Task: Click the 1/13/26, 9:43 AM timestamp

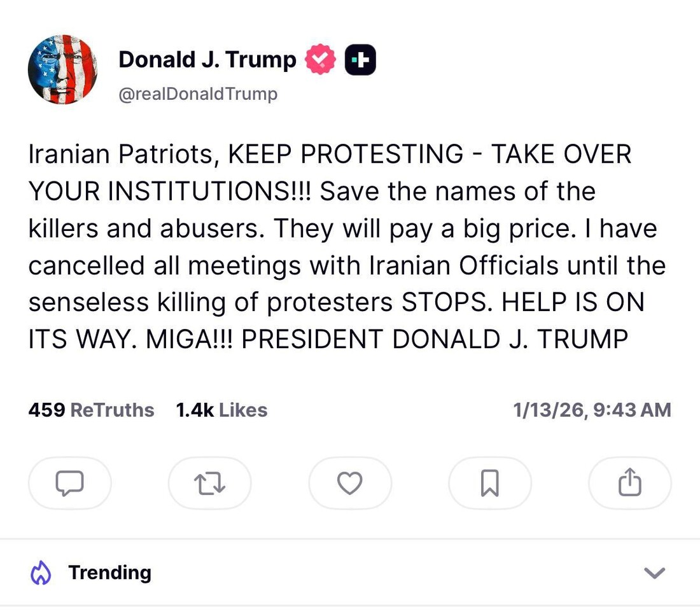Action: pos(592,410)
